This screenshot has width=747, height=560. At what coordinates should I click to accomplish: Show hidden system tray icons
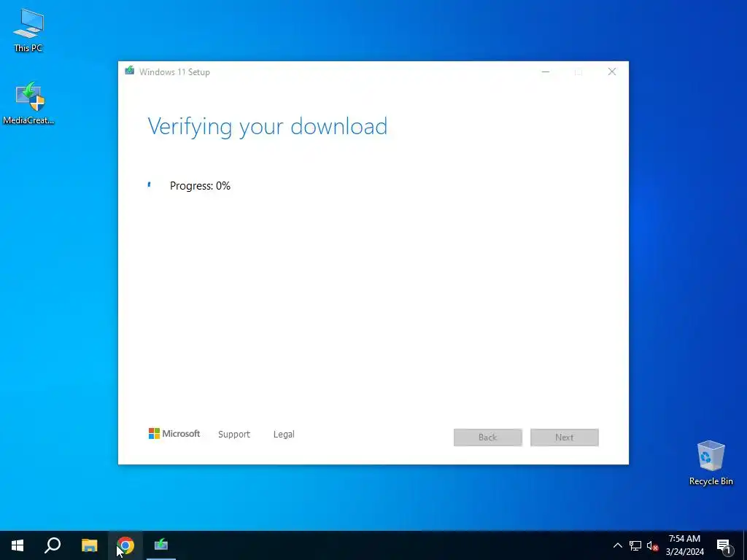point(617,545)
